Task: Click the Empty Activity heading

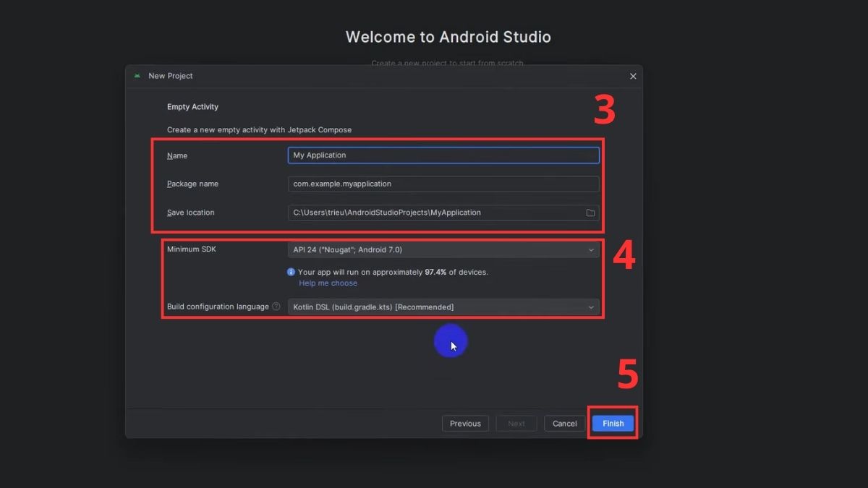Action: 192,107
